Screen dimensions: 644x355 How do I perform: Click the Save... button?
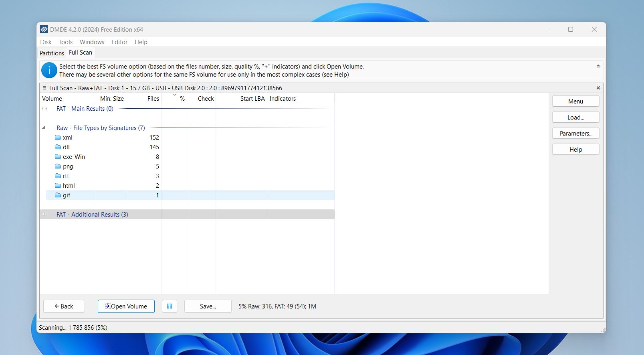208,306
